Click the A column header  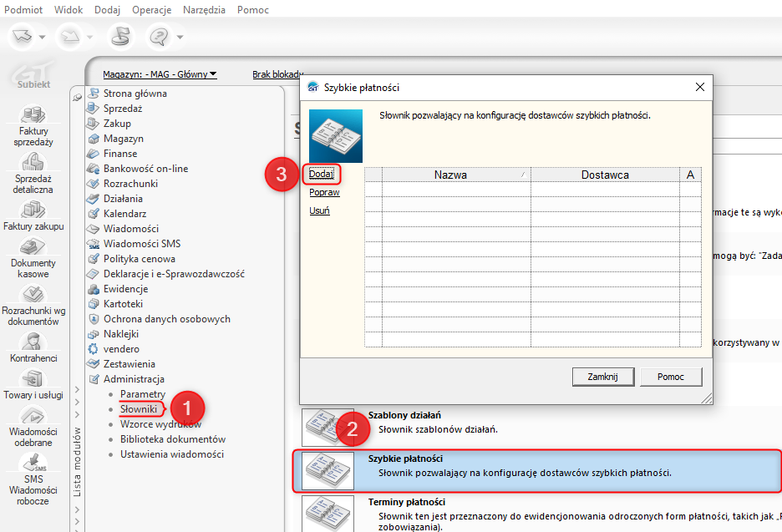pyautogui.click(x=690, y=175)
